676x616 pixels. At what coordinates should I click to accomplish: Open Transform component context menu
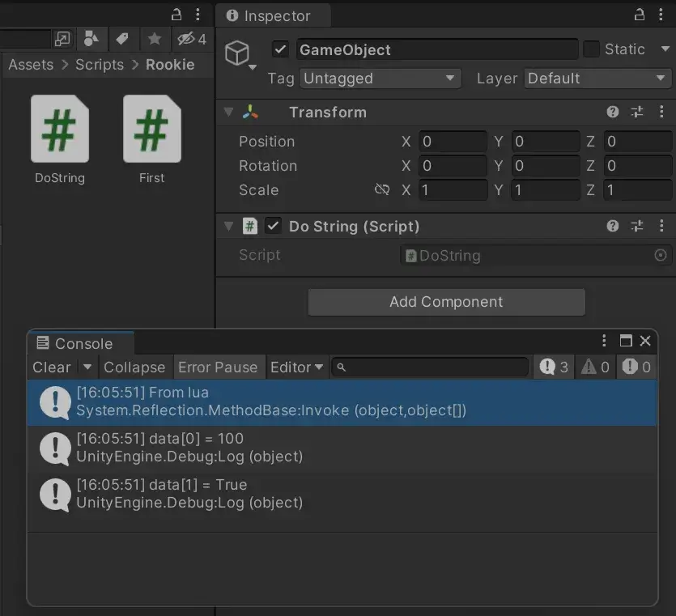pyautogui.click(x=661, y=112)
